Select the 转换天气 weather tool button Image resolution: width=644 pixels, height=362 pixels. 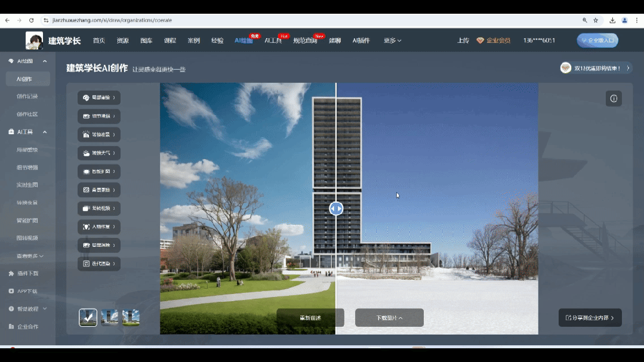click(x=99, y=153)
